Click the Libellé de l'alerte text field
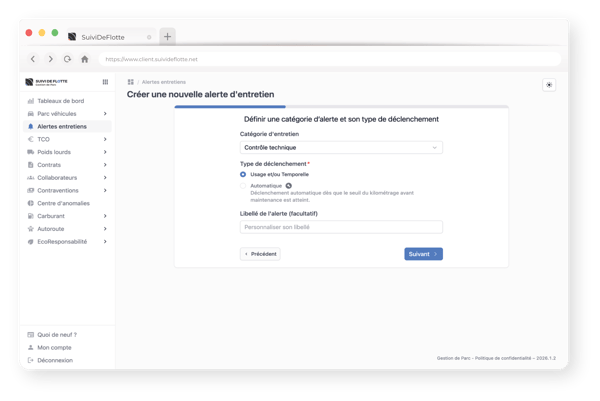This screenshot has height=401, width=600. click(341, 227)
